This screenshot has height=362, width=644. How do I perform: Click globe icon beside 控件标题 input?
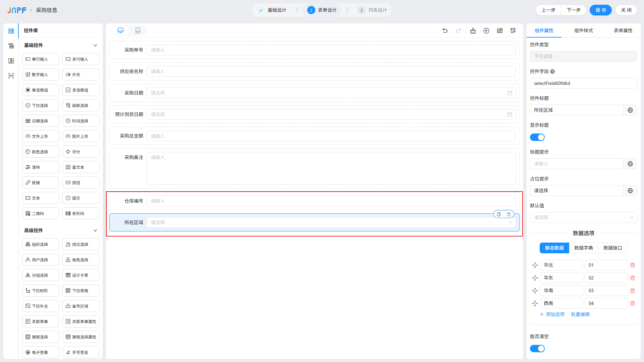[x=630, y=110]
